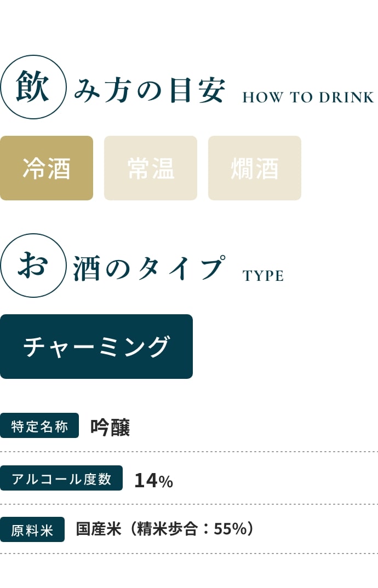Click the 原料米 label tag

[x=32, y=529]
